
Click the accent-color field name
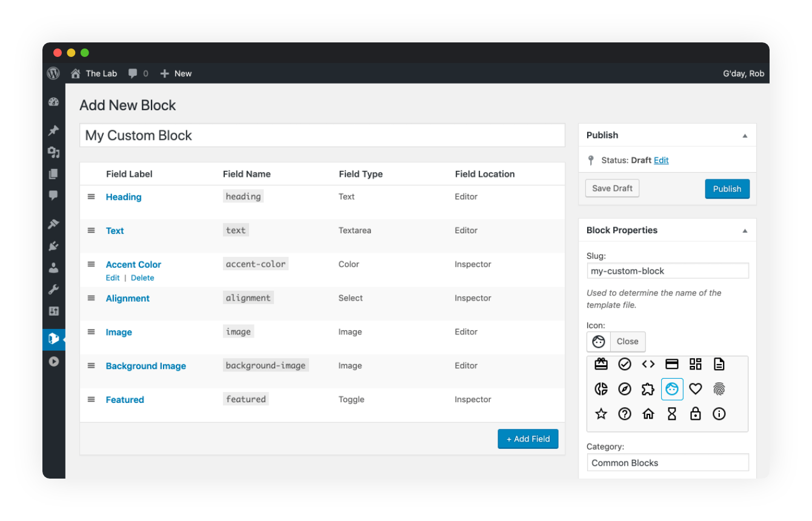click(256, 264)
